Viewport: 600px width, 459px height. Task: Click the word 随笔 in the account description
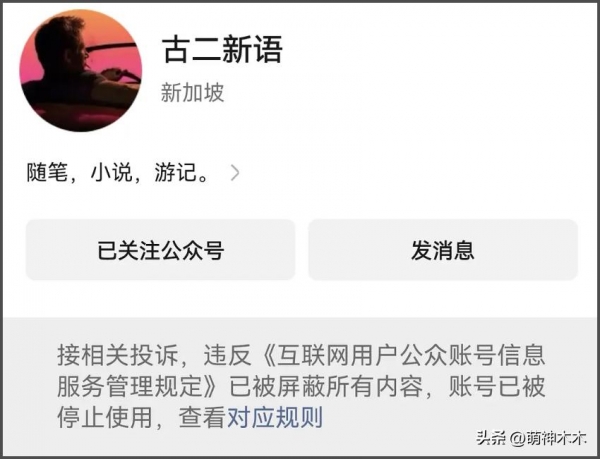click(x=47, y=173)
